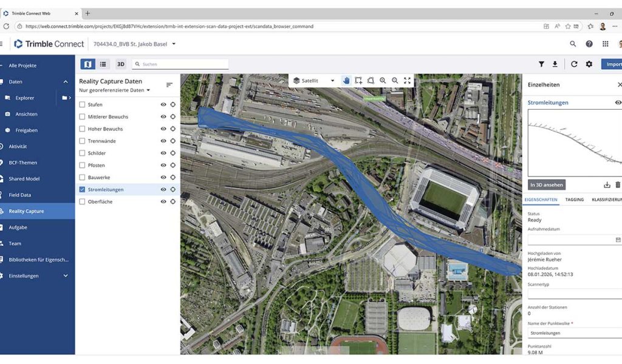
Task: Open the rectangle selection tool
Action: click(359, 80)
